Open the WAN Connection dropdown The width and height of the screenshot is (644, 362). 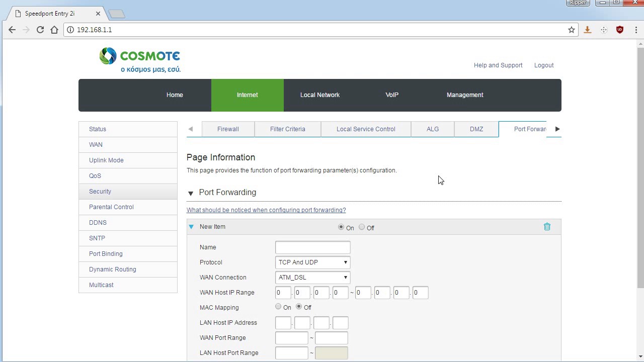click(x=312, y=278)
